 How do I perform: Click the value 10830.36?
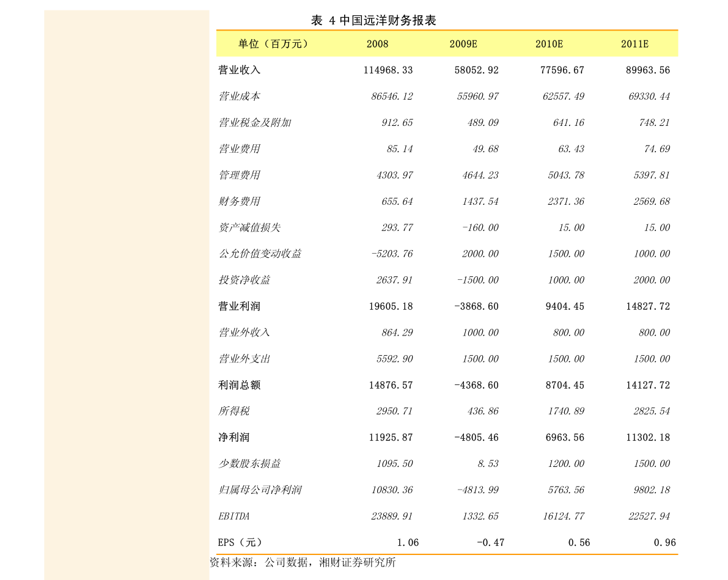coord(392,490)
